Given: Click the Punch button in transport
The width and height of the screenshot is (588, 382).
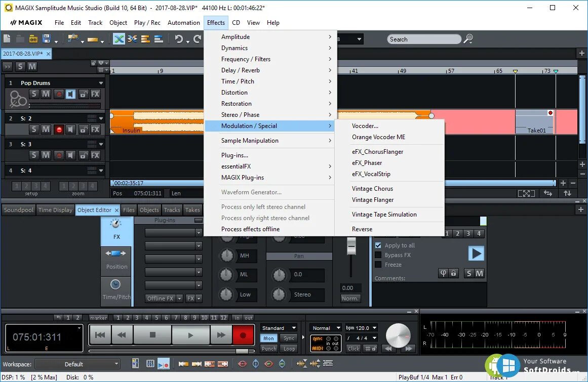Looking at the screenshot, I should click(x=269, y=349).
